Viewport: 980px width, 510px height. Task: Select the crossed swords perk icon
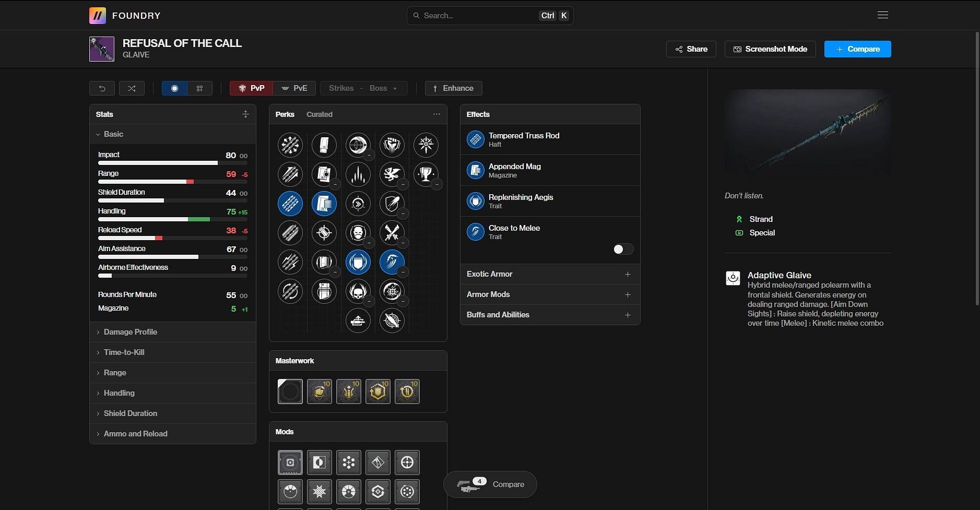click(392, 233)
